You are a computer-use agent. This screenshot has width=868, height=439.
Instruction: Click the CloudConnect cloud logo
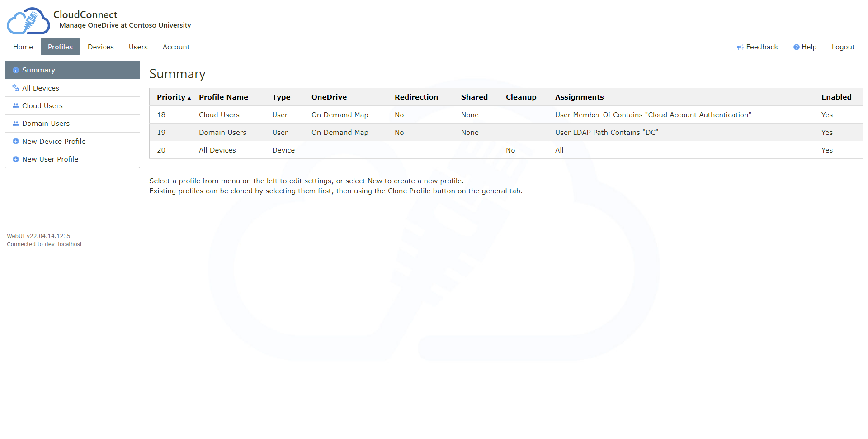point(28,21)
